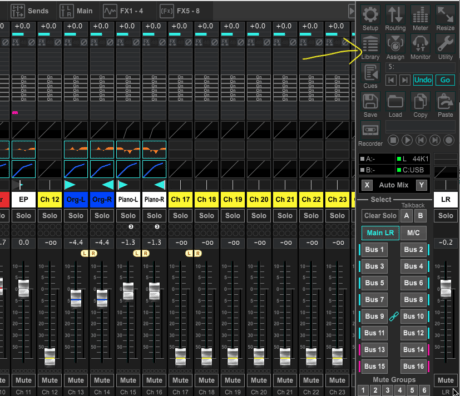Solo the Org-L channel
460x396 pixels.
point(76,216)
